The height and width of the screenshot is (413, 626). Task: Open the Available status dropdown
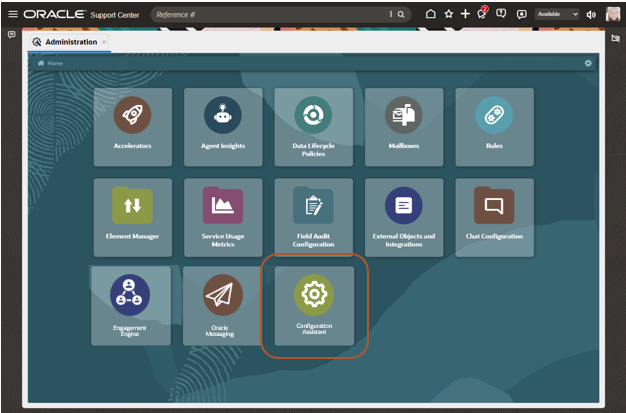(x=557, y=14)
